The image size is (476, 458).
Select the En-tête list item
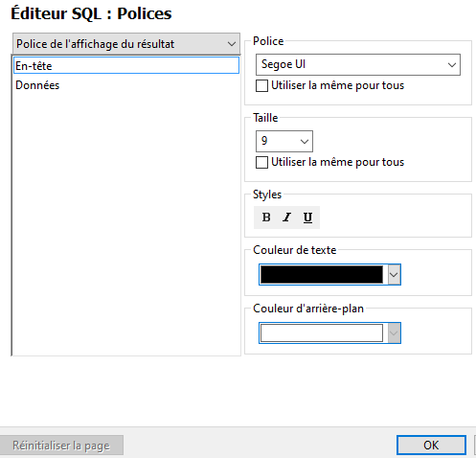(x=126, y=65)
